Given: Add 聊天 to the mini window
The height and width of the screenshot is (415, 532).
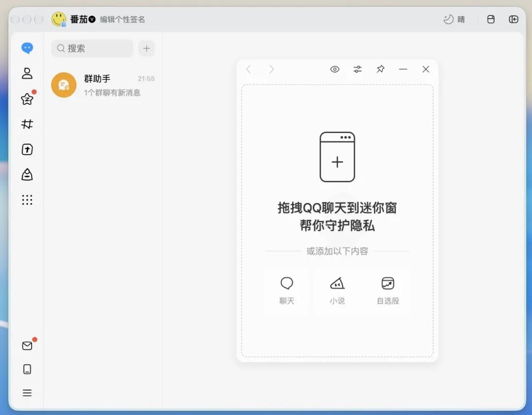Looking at the screenshot, I should click(287, 291).
